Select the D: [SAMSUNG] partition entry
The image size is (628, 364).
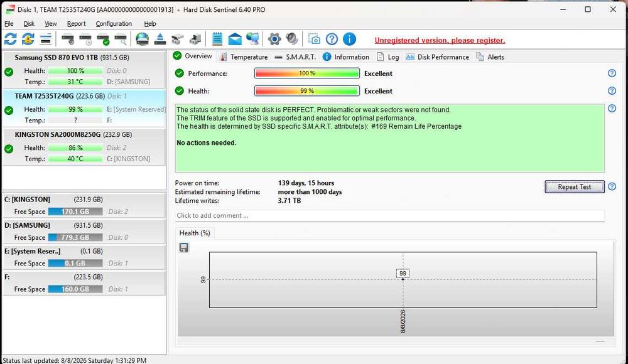(x=84, y=231)
